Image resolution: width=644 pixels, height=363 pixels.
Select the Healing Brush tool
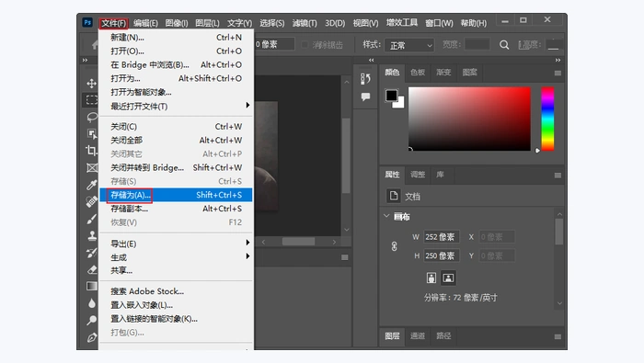(x=92, y=201)
